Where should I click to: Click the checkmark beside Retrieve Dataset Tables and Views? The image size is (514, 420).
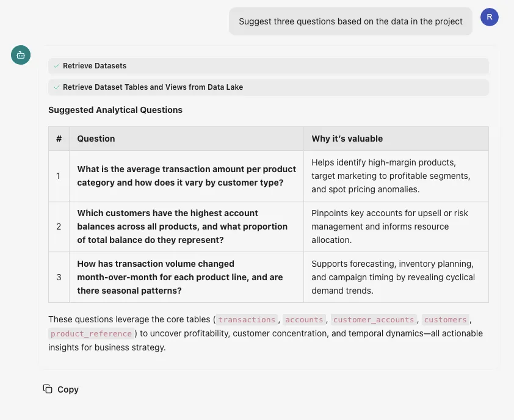(56, 87)
